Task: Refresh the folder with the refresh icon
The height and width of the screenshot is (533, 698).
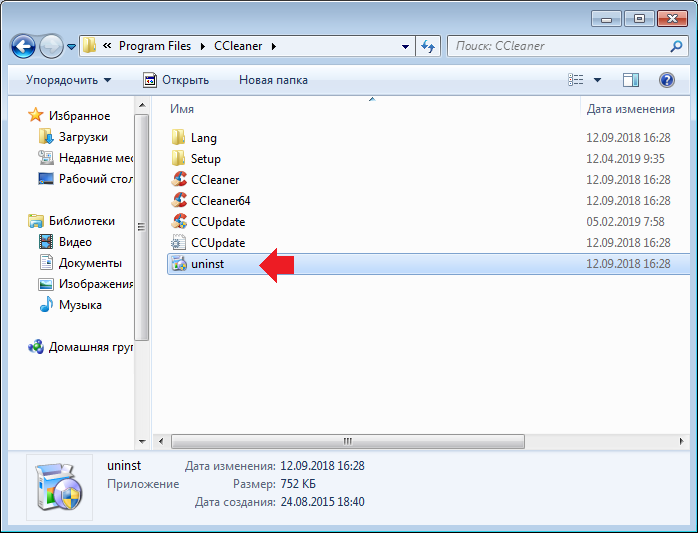Action: 428,46
